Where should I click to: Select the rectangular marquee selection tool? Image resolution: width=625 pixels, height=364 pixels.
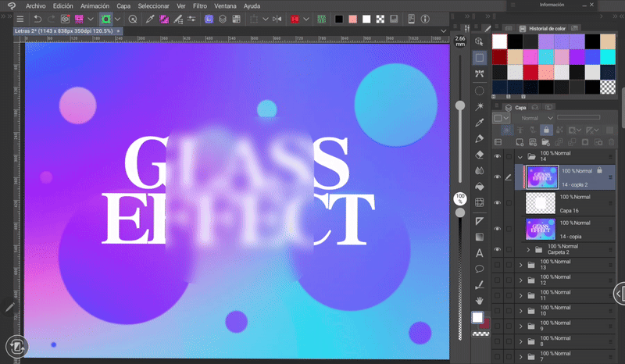point(480,58)
